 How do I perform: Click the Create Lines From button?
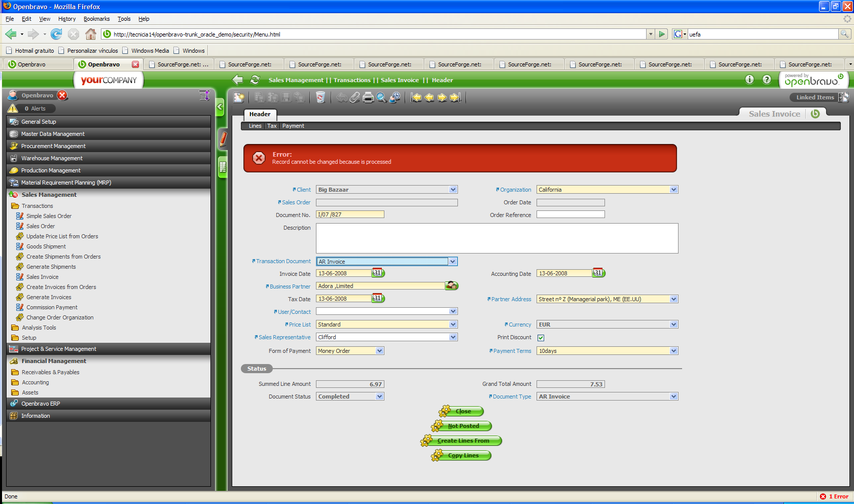[463, 441]
